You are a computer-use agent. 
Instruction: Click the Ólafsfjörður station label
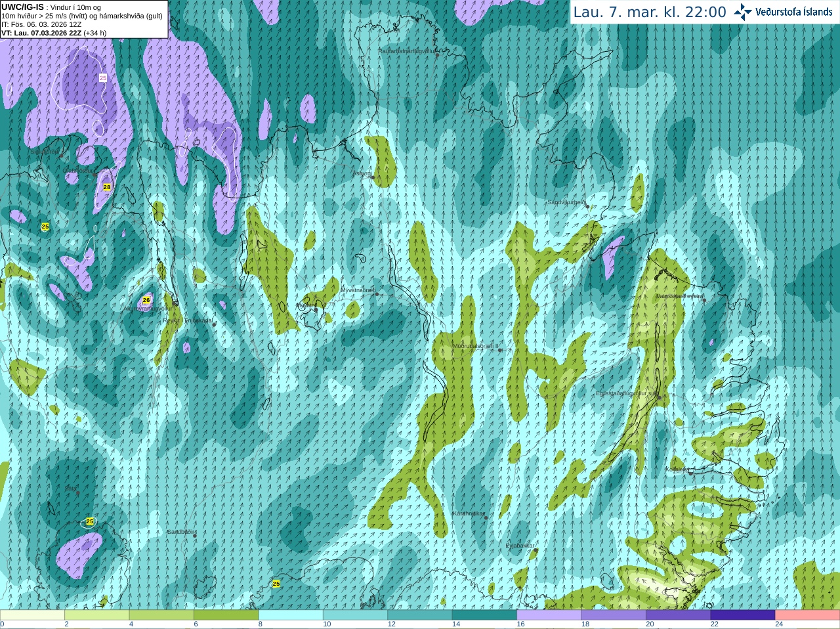click(78, 171)
